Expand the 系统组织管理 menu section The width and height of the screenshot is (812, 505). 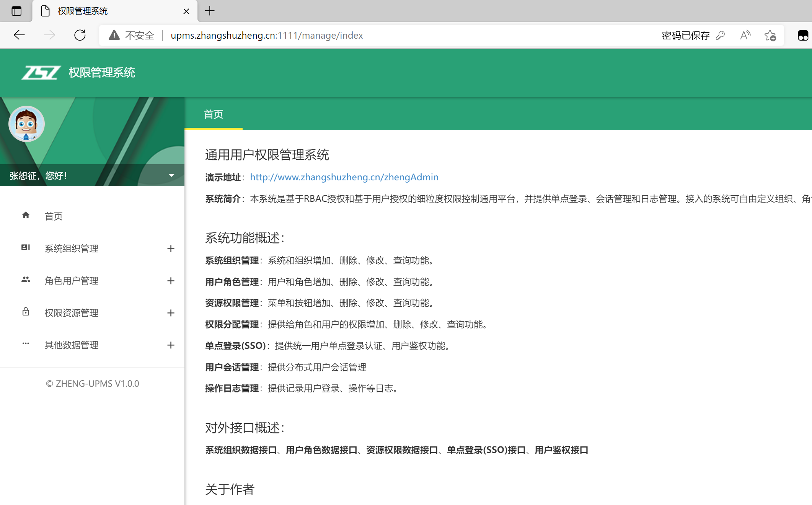(171, 248)
